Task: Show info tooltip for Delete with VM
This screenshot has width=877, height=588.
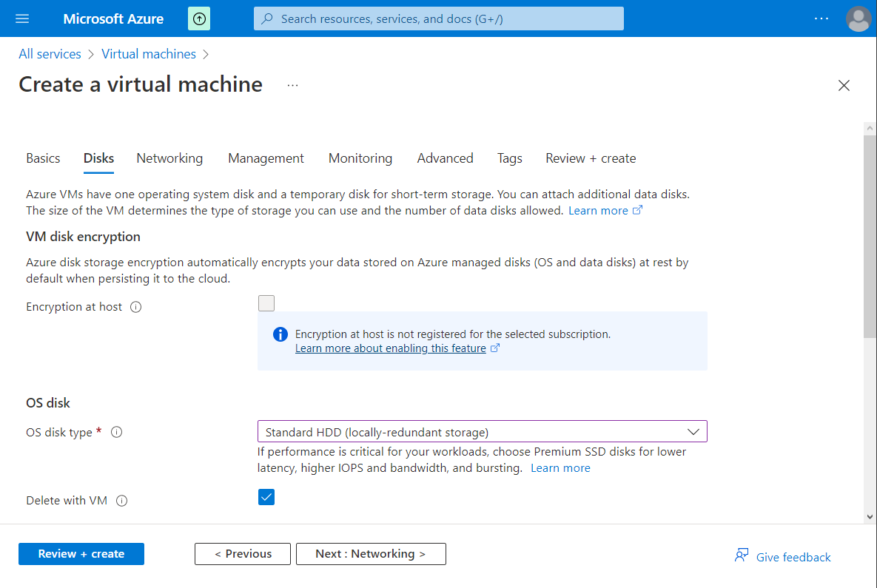Action: point(121,501)
